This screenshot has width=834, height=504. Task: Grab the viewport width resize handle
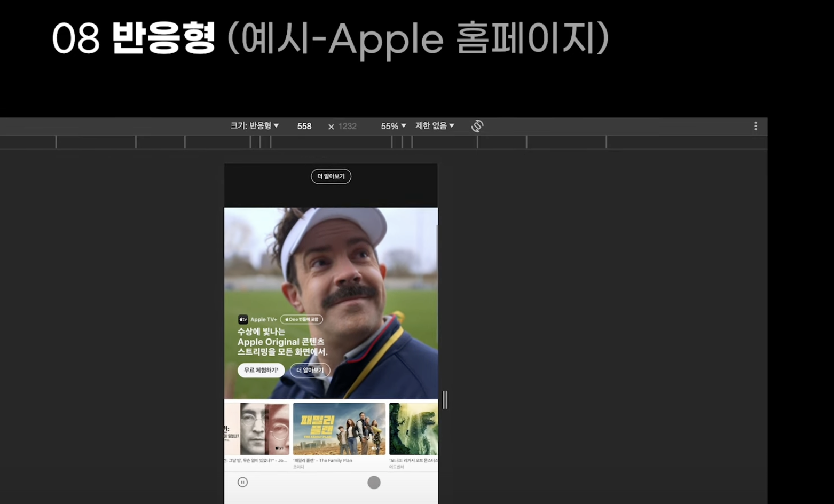coord(445,400)
